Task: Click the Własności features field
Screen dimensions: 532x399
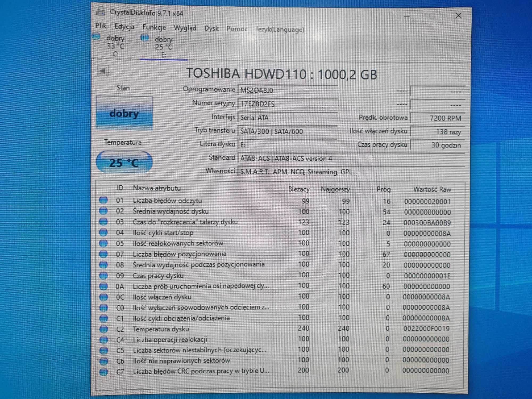Action: coord(351,172)
